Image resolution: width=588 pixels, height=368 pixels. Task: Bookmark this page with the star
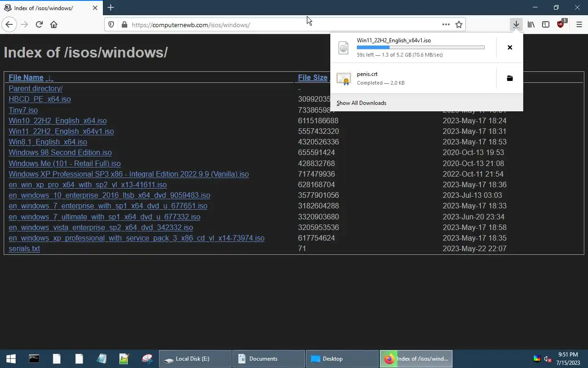[458, 24]
